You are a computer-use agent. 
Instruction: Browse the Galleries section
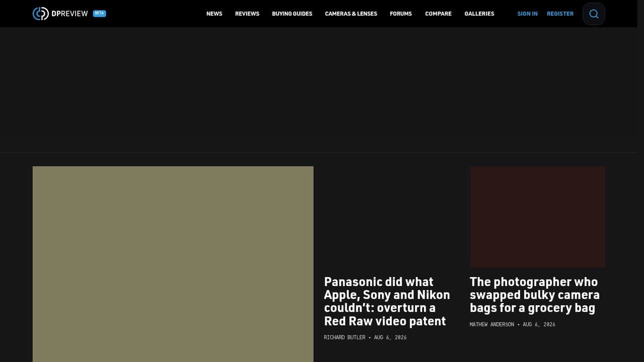coord(479,14)
